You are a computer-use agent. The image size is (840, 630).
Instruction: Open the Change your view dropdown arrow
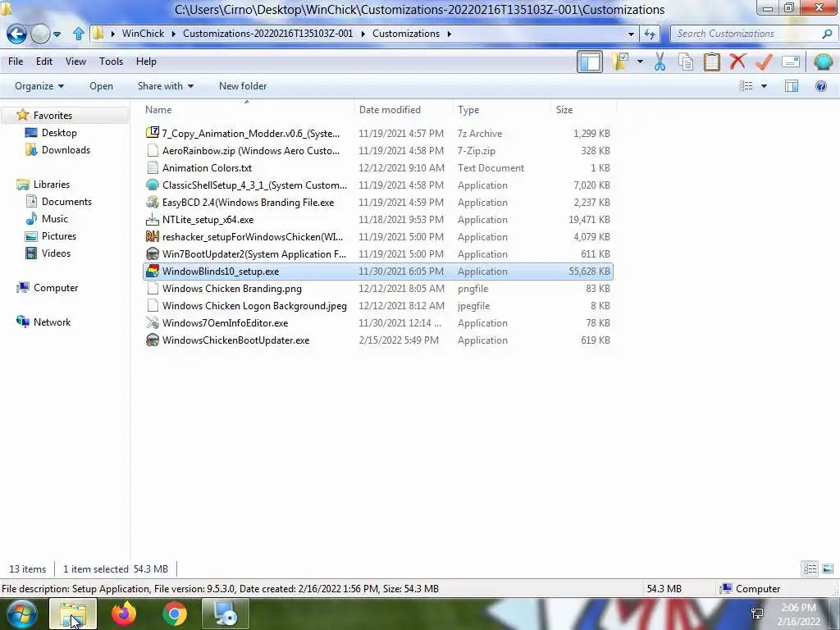(764, 86)
